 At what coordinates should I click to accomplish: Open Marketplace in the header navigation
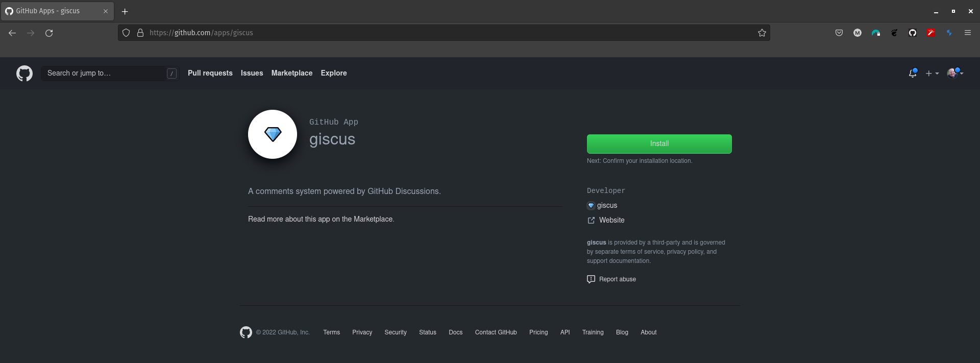click(292, 73)
